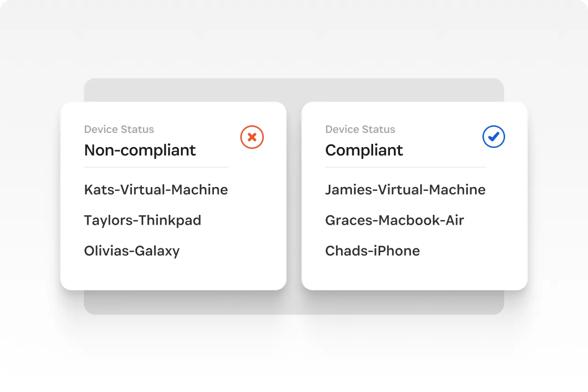This screenshot has height=392, width=588.
Task: Choose the Chads-iPhone device entry
Action: pos(372,251)
